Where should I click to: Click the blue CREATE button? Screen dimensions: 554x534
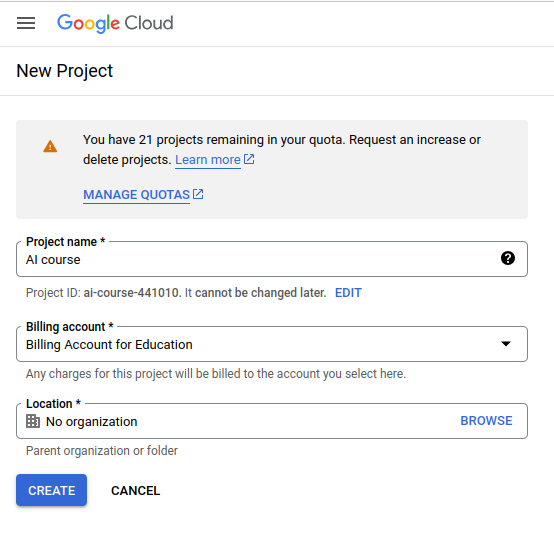coord(52,490)
